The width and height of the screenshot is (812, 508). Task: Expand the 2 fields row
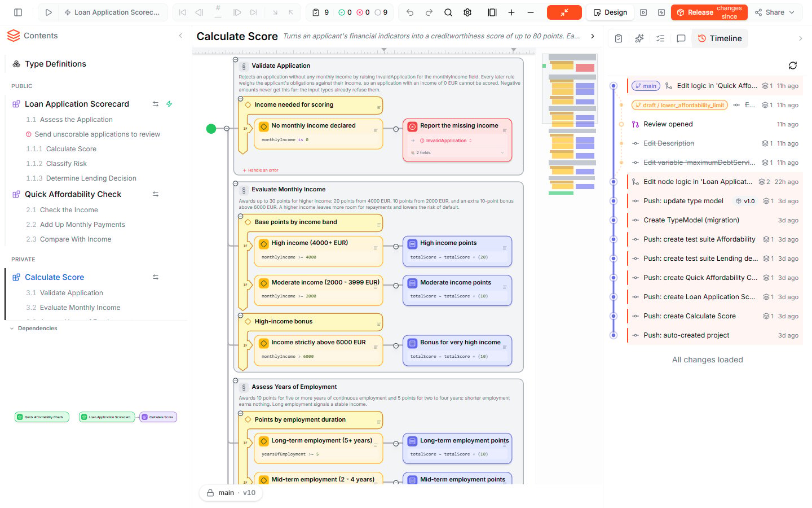[457, 153]
